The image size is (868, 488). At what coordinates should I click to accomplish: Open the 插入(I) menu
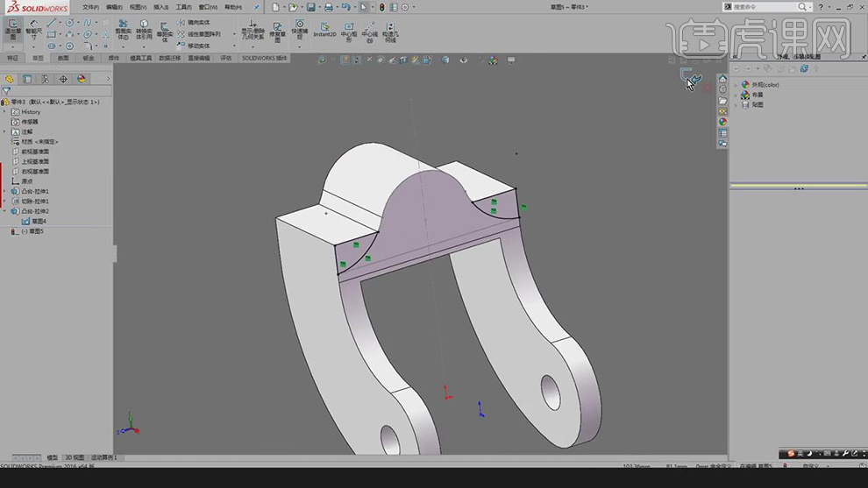tap(161, 7)
